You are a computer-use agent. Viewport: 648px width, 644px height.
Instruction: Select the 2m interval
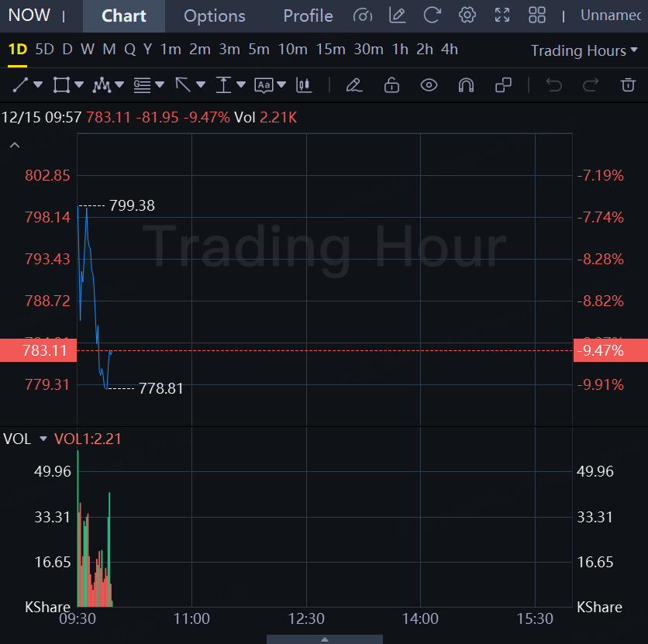coord(200,50)
